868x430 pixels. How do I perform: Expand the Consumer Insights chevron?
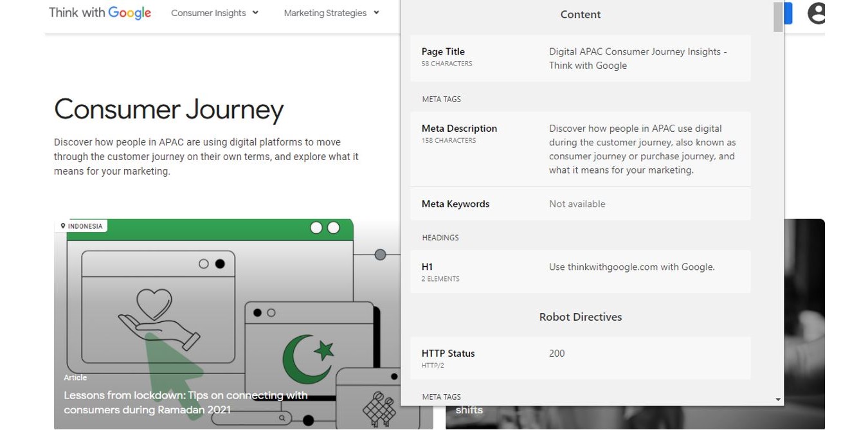coord(255,12)
